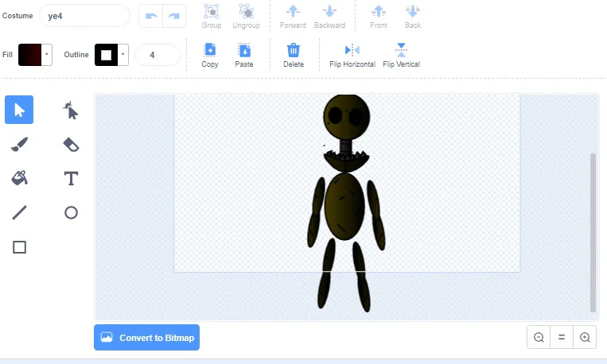The width and height of the screenshot is (607, 364).
Task: Select the Rectangle tool
Action: coord(19,247)
